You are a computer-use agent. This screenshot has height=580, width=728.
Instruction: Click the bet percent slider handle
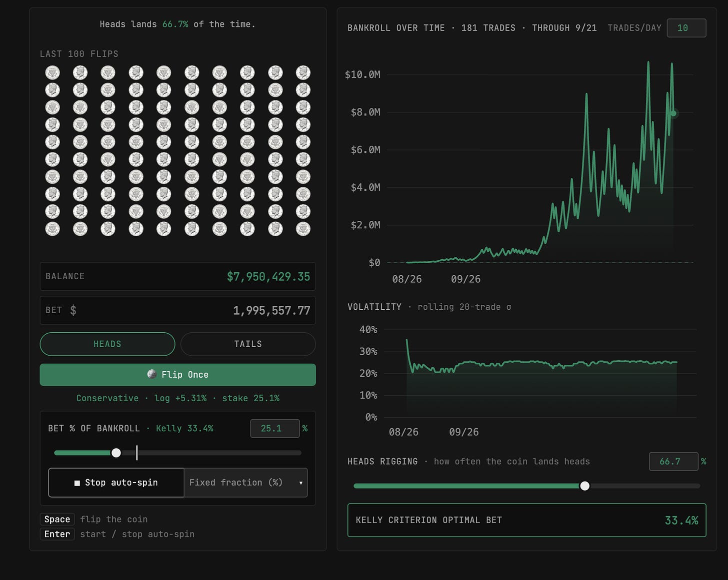pyautogui.click(x=116, y=453)
